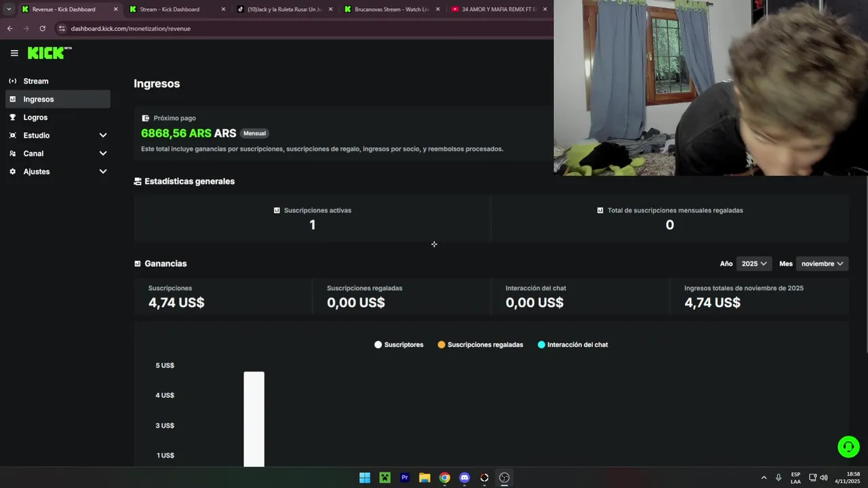Open Adobe Premiere Pro from taskbar
Screen dimensions: 868x488
click(x=405, y=478)
